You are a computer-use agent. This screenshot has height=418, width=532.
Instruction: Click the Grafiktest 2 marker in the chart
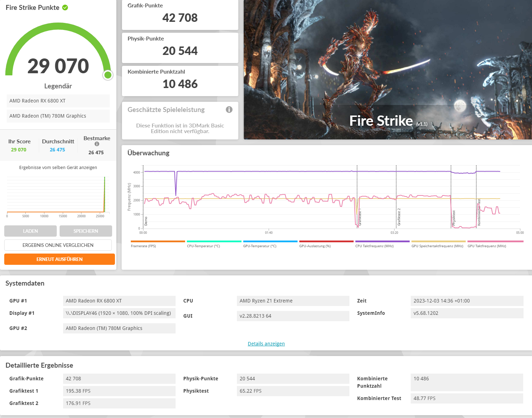pos(399,217)
